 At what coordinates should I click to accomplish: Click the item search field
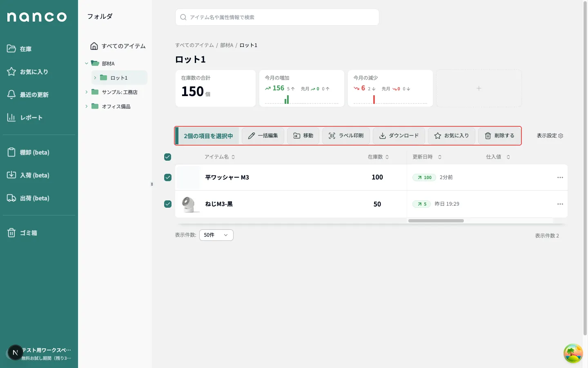[277, 17]
